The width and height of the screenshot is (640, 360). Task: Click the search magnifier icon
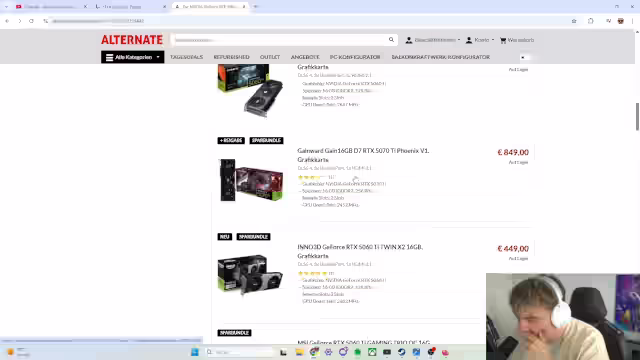[391, 40]
